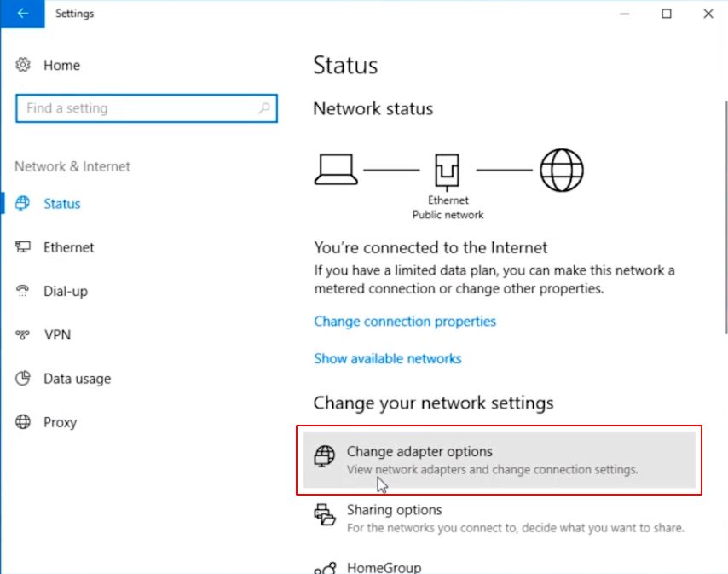Click the back arrow in title bar
728x574 pixels.
click(22, 14)
